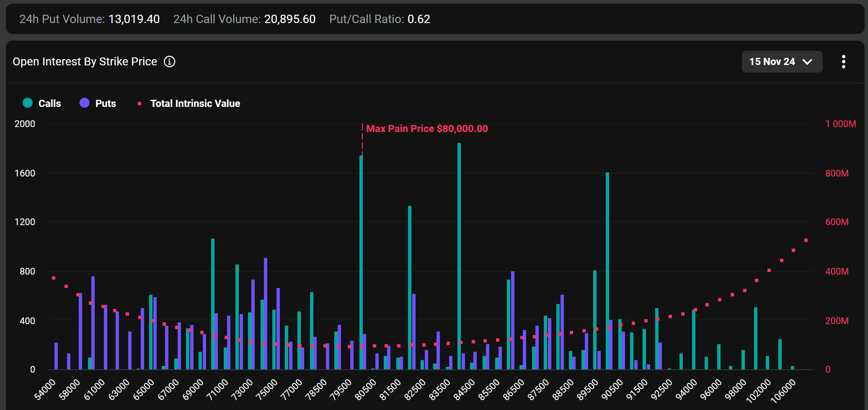Select the tall call bar at 90000 strike

[x=607, y=271]
